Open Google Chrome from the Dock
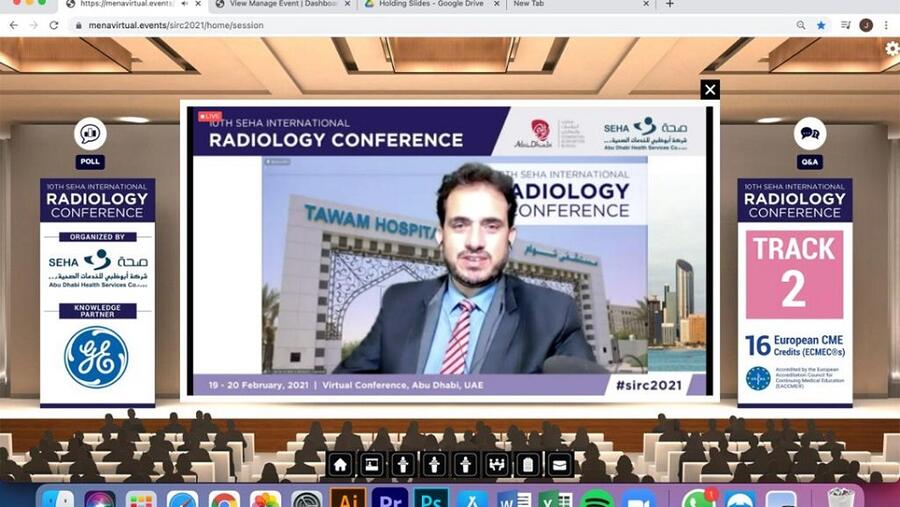This screenshot has height=507, width=900. [224, 500]
